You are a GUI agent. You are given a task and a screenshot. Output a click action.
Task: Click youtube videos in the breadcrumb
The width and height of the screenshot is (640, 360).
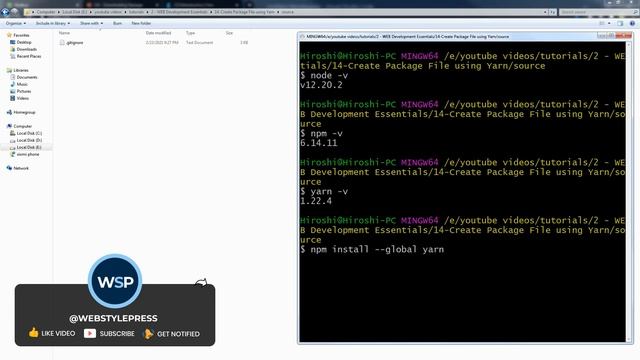pos(108,12)
